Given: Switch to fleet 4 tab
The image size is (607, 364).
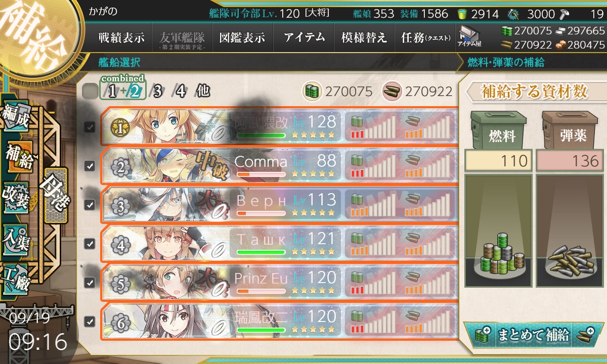Looking at the screenshot, I should coord(180,92).
